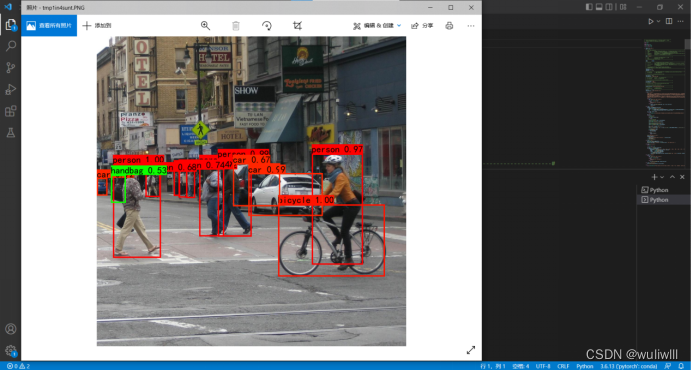The height and width of the screenshot is (370, 694).
Task: Enter fullscreen with the expand arrows icon
Action: (x=471, y=350)
